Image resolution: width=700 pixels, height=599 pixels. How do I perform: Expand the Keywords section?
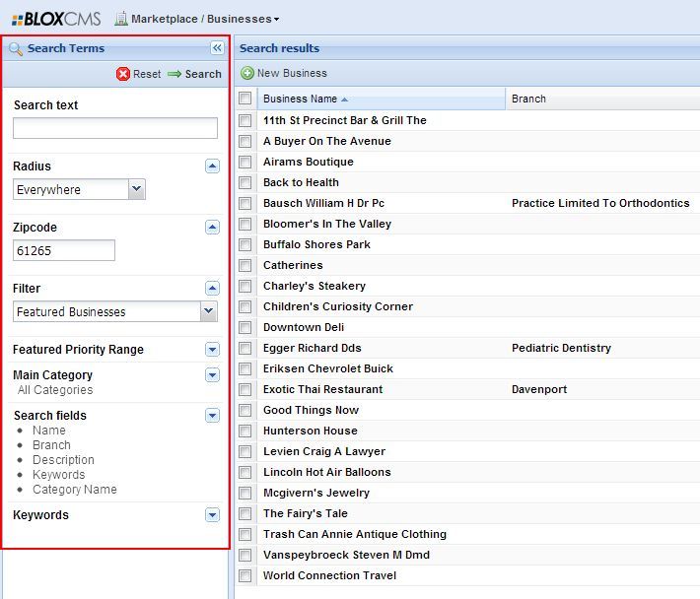212,515
